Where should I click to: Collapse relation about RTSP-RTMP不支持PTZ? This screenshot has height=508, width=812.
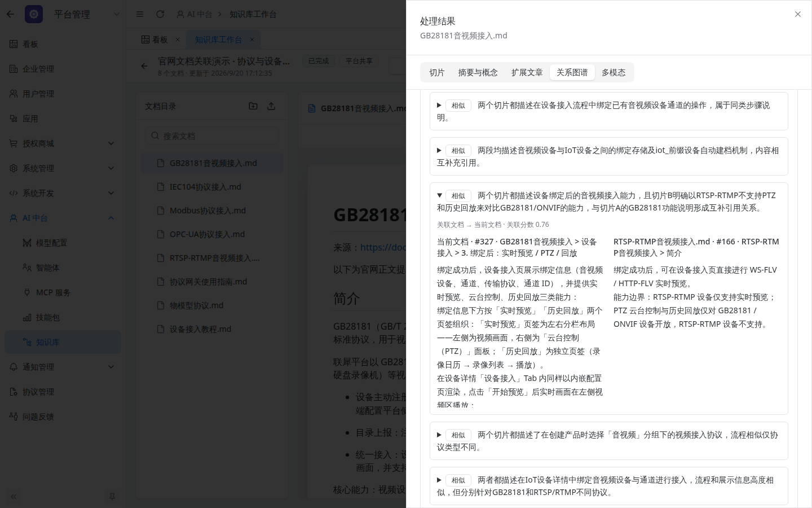click(x=609, y=202)
